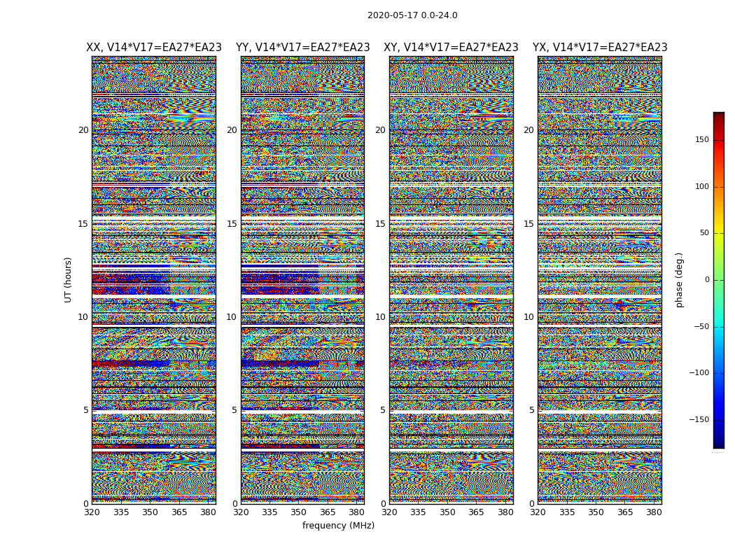This screenshot has height=560, width=735.
Task: Click the '150' tick on the colorbar
Action: (701, 139)
